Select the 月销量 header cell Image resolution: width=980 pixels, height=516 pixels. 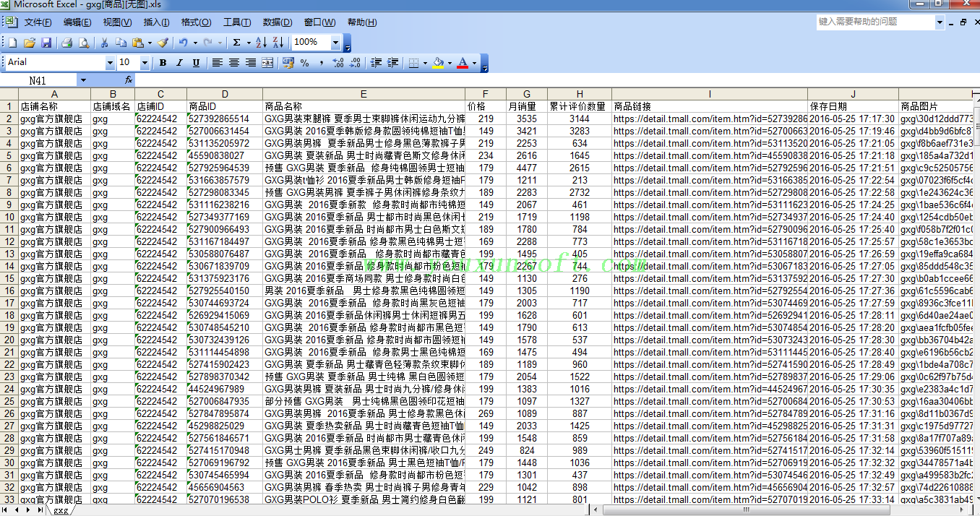pos(526,106)
